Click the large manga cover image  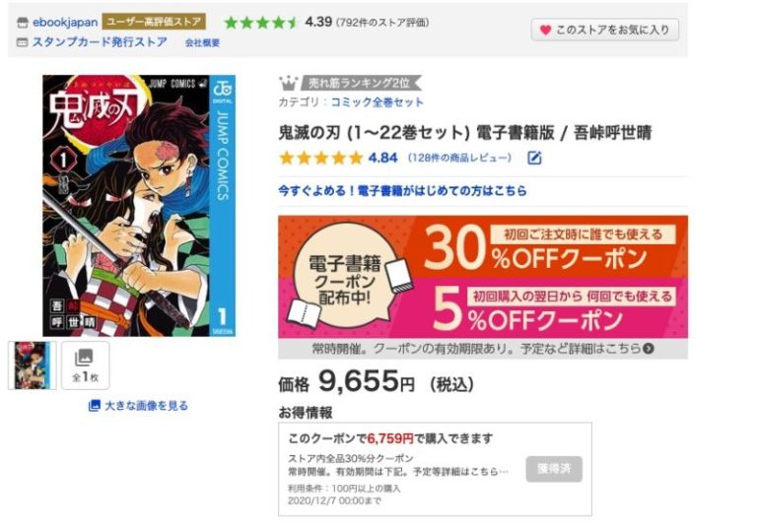pyautogui.click(x=139, y=206)
